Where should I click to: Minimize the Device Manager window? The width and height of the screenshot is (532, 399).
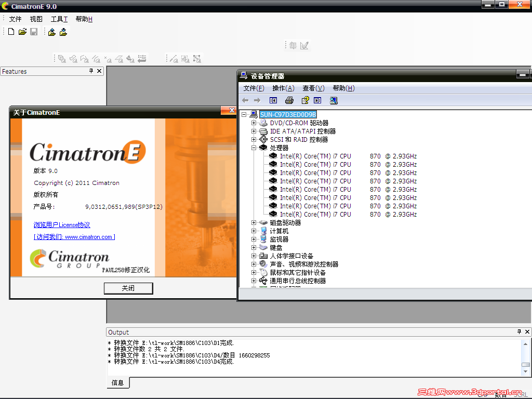pyautogui.click(x=523, y=74)
